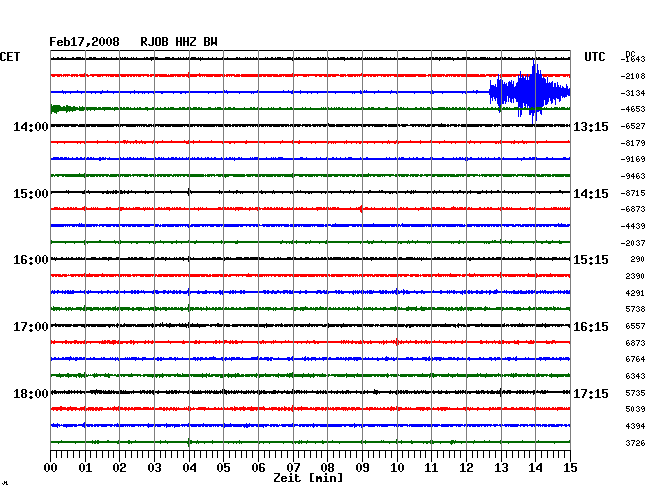Select the DC offset value "-9463"
The width and height of the screenshot is (650, 494).
click(633, 177)
